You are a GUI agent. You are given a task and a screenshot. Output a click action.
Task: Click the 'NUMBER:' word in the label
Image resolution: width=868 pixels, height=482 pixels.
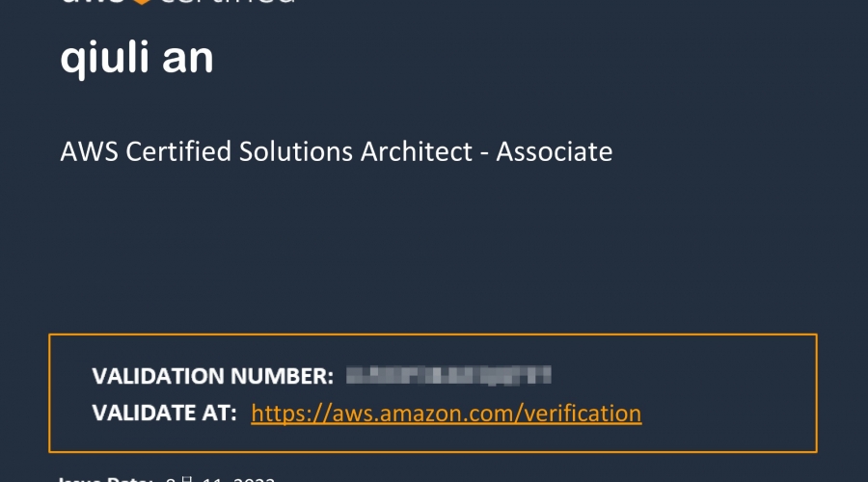click(x=282, y=376)
